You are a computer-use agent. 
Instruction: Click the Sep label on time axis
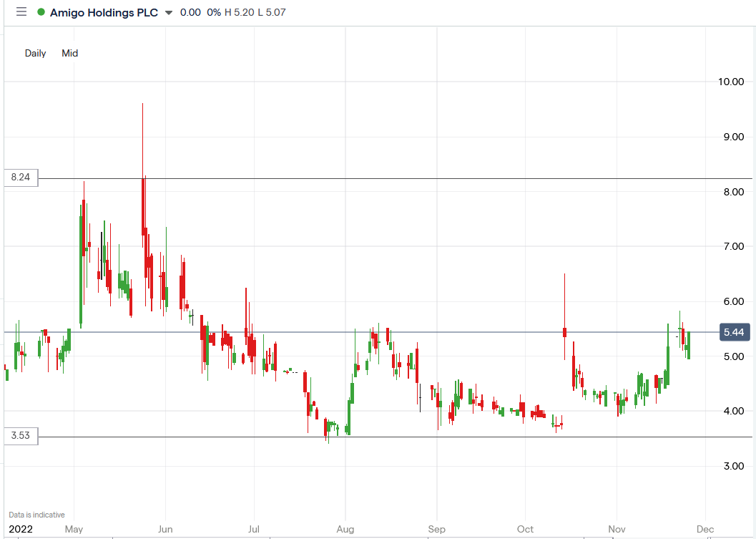[437, 530]
